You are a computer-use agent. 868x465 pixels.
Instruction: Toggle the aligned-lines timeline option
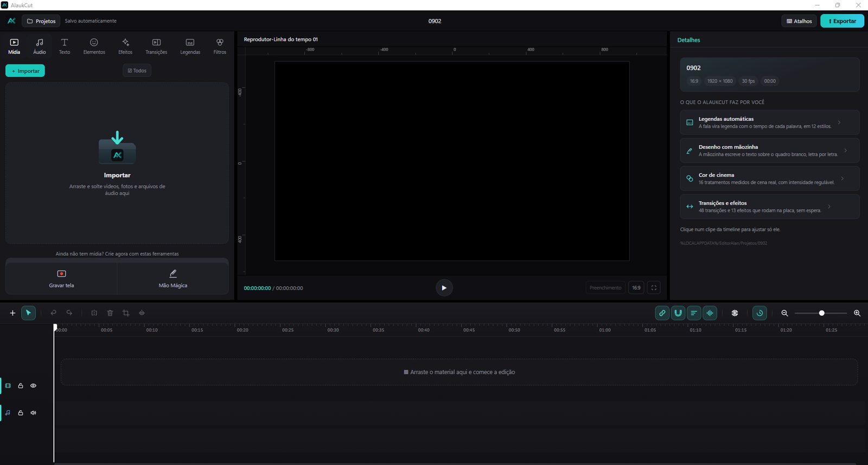click(x=694, y=313)
